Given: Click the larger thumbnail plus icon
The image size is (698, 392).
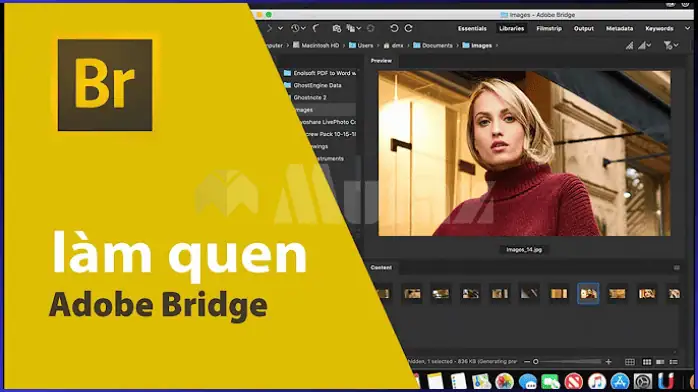Looking at the screenshot, I should click(x=609, y=362).
